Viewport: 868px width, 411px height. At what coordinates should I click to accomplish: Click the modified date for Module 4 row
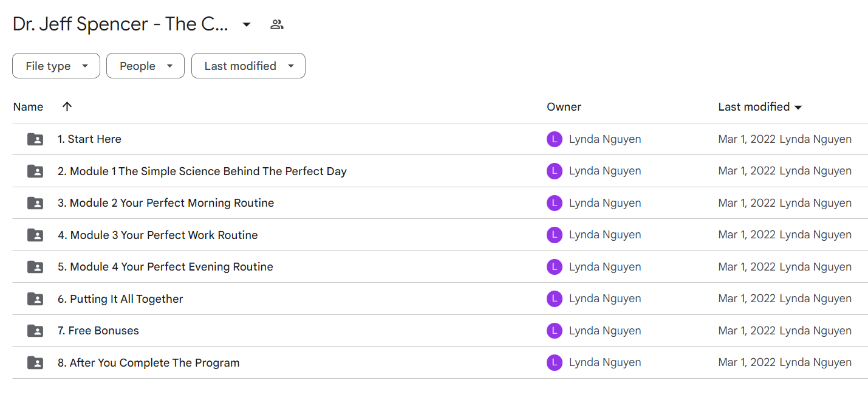[x=747, y=267]
